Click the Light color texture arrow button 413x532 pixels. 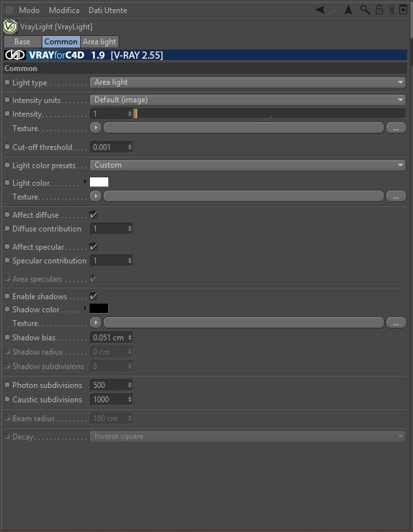pos(96,196)
